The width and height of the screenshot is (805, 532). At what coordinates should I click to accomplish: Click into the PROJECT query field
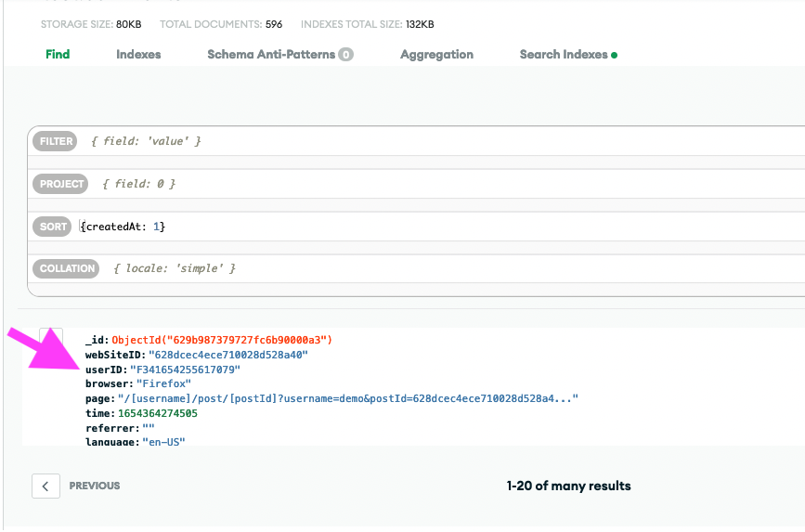pyautogui.click(x=447, y=184)
